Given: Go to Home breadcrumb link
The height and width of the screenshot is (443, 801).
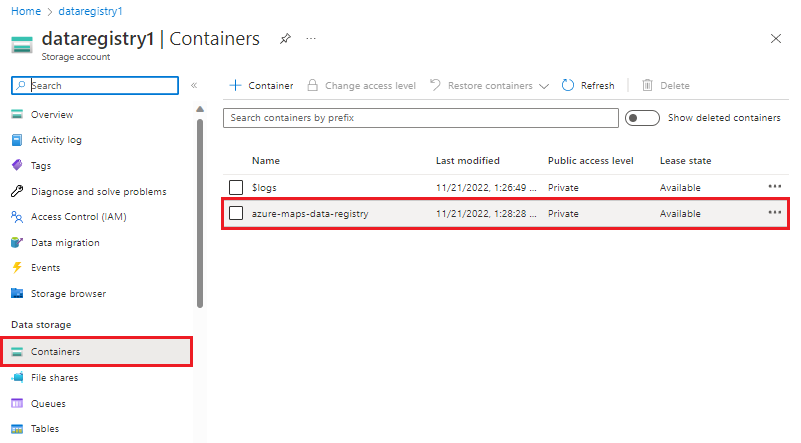Looking at the screenshot, I should [26, 11].
